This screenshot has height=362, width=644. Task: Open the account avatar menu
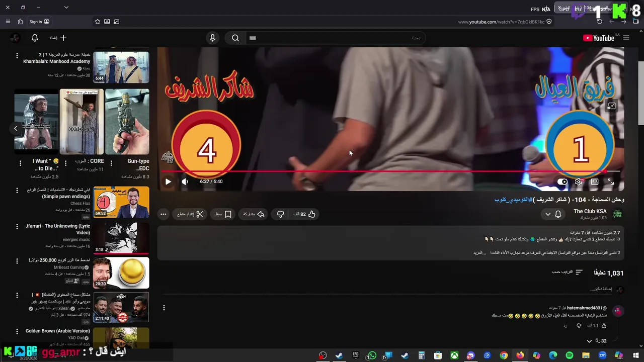pos(15,38)
